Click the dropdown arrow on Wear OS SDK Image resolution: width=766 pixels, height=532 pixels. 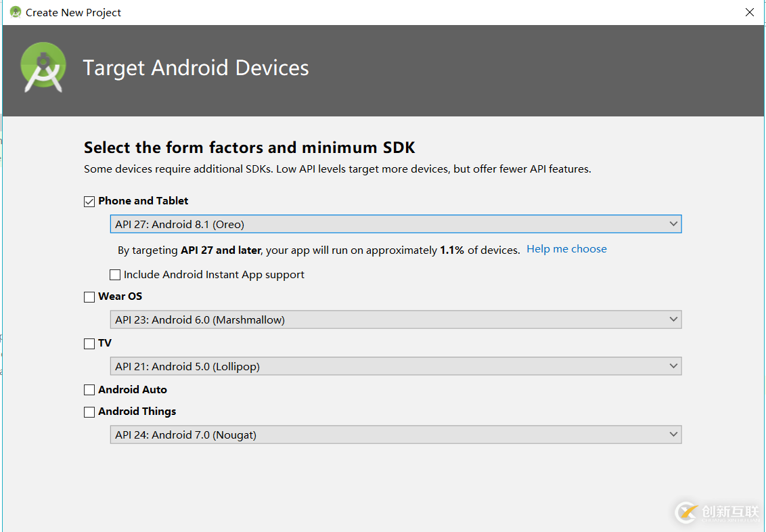pyautogui.click(x=673, y=319)
